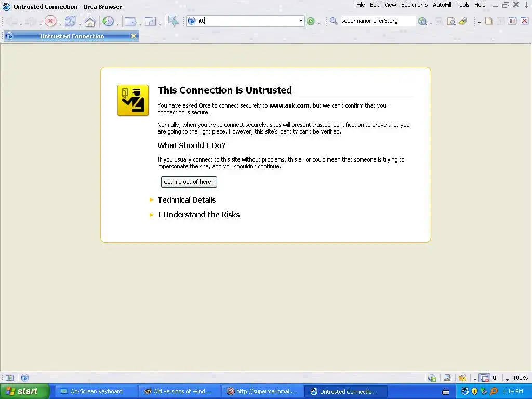532x399 pixels.
Task: Click the globe web search icon
Action: click(x=422, y=21)
